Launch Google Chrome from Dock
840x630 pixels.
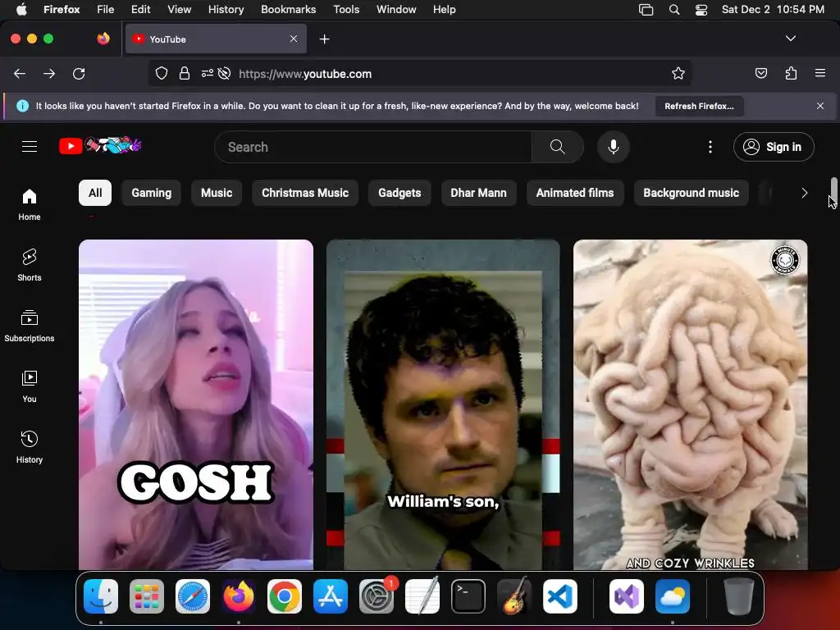tap(285, 596)
